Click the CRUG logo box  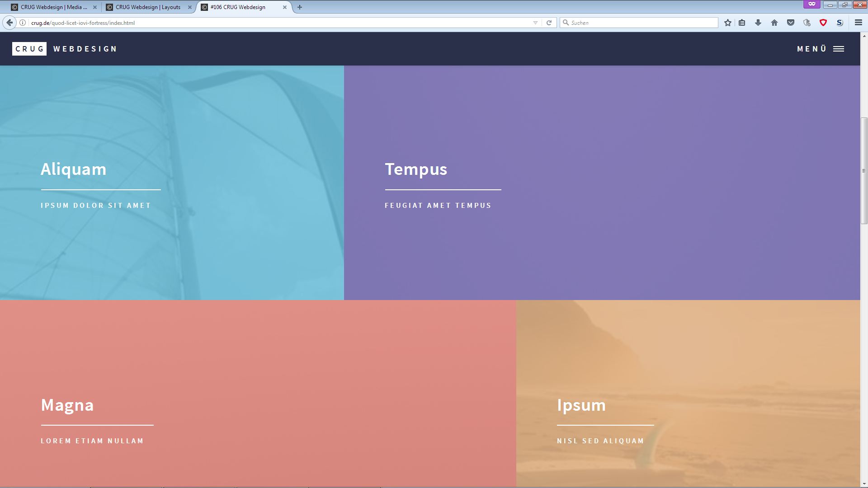[29, 49]
